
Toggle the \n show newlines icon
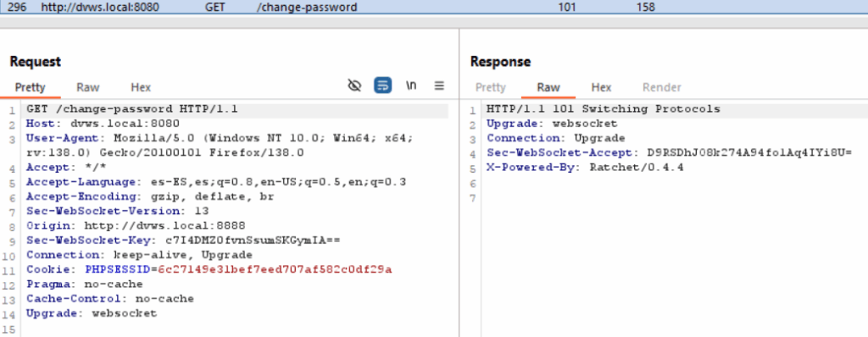411,86
